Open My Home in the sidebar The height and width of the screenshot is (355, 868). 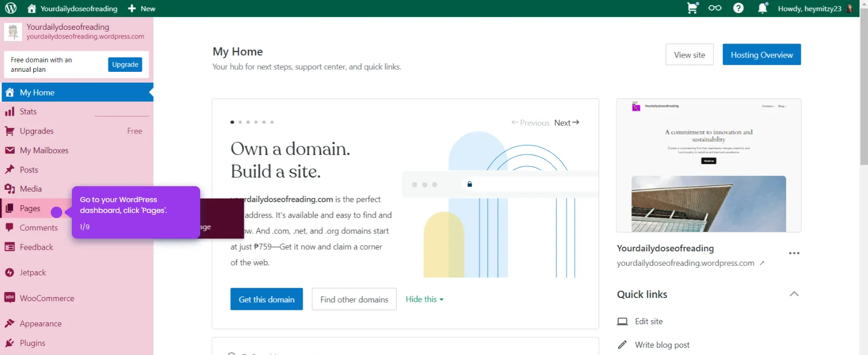[77, 92]
